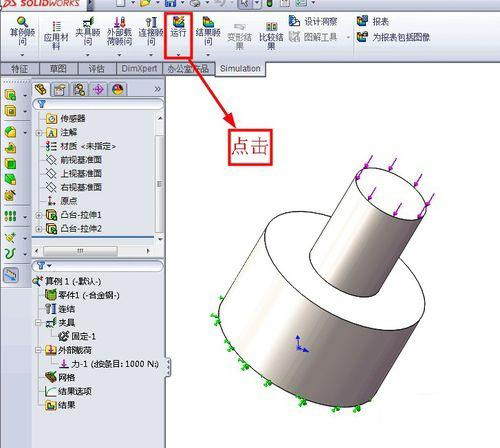The height and width of the screenshot is (448, 500).
Task: Click the feature tree filter field
Action: coord(98,104)
